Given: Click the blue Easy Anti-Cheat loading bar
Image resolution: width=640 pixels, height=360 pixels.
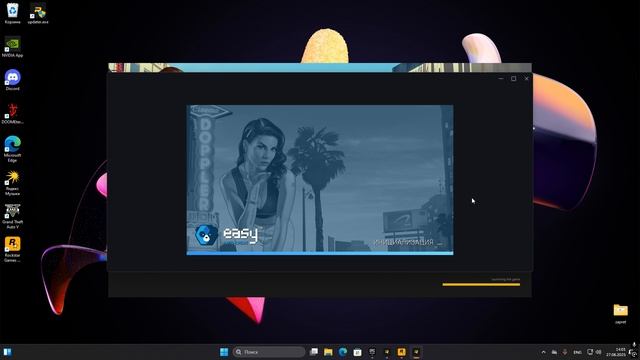Looking at the screenshot, I should pos(320,253).
